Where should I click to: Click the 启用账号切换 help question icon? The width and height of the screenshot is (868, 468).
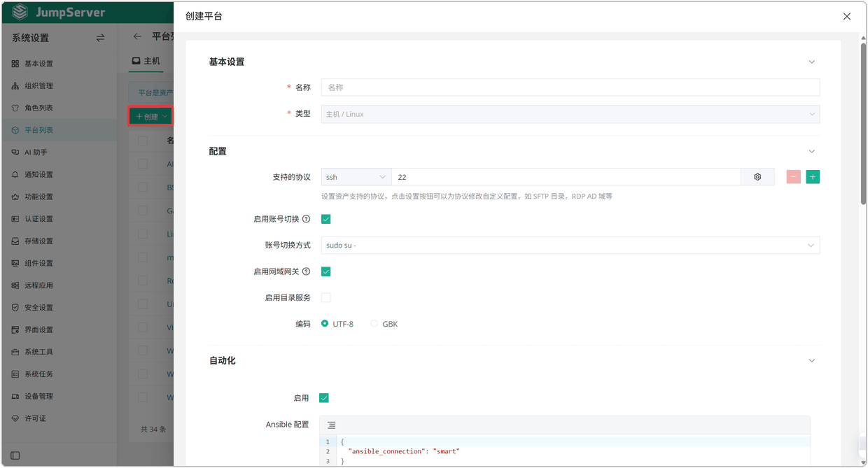click(306, 219)
